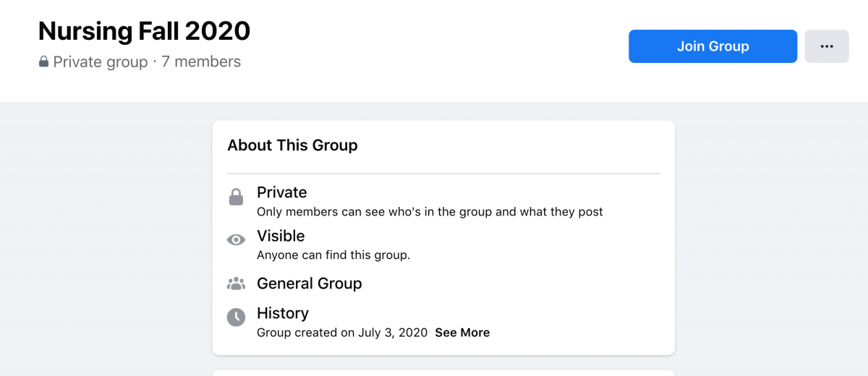Open the three-dots more options menu
This screenshot has height=376, width=868.
tap(827, 46)
